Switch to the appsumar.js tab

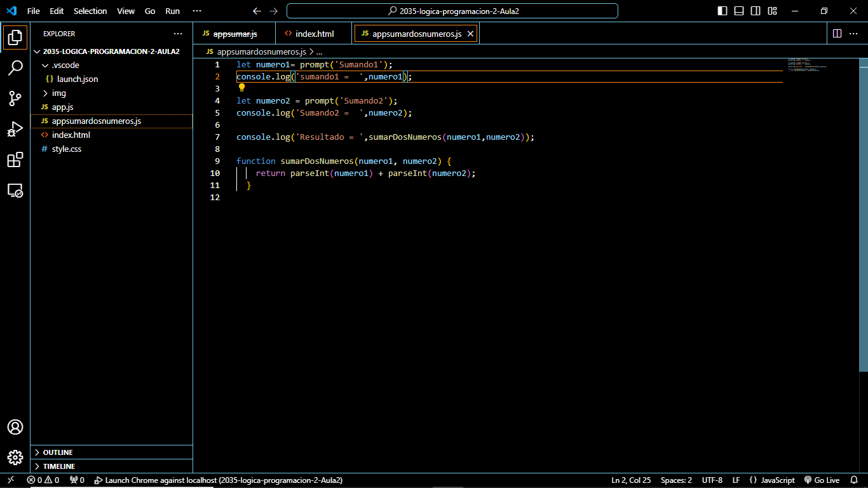pyautogui.click(x=234, y=34)
